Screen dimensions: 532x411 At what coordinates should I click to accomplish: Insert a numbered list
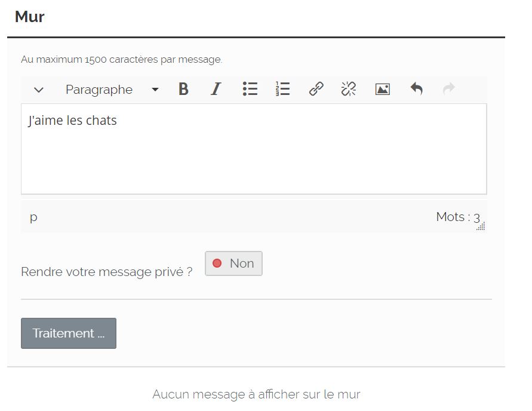click(282, 90)
